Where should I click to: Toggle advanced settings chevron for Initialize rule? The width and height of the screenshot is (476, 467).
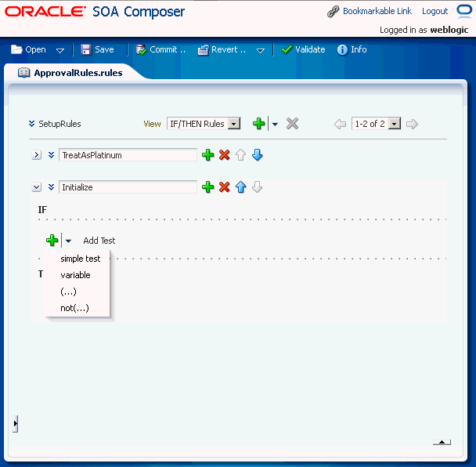[x=51, y=187]
